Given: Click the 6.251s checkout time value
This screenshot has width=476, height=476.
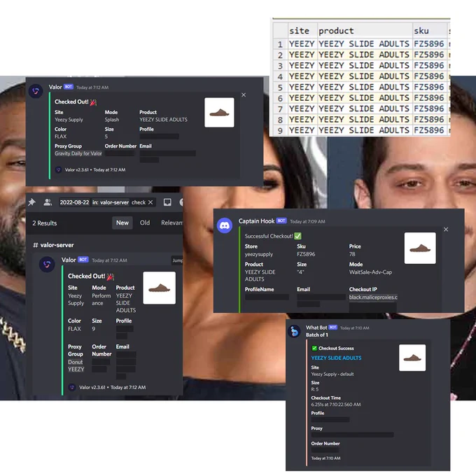Looking at the screenshot, I should pos(336,405).
